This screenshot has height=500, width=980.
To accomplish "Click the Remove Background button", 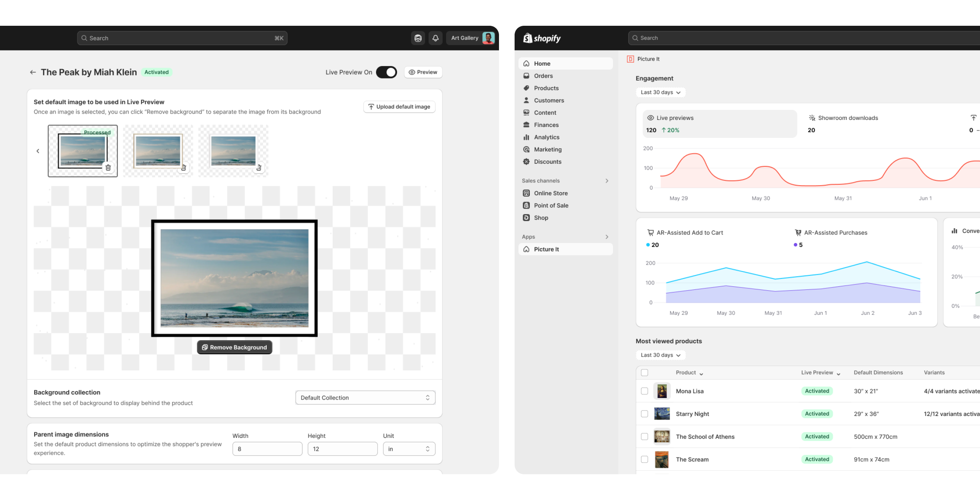I will click(x=235, y=347).
